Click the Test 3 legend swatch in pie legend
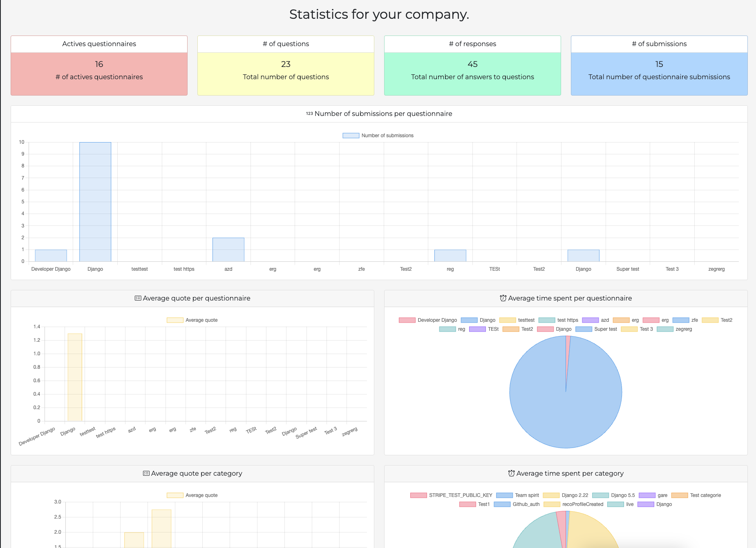The width and height of the screenshot is (756, 548). (x=629, y=329)
